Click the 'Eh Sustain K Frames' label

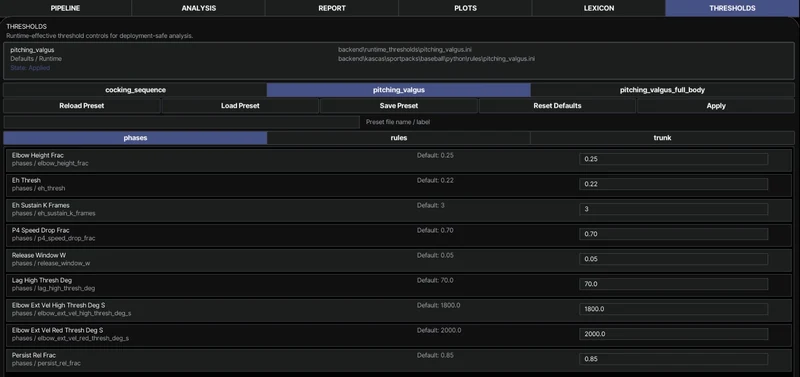point(41,205)
